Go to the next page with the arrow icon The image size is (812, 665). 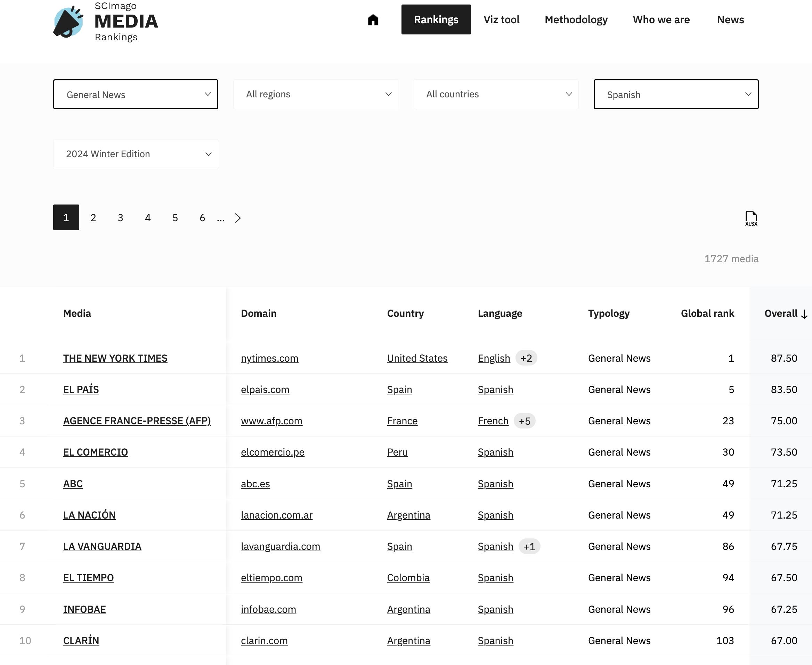(238, 218)
